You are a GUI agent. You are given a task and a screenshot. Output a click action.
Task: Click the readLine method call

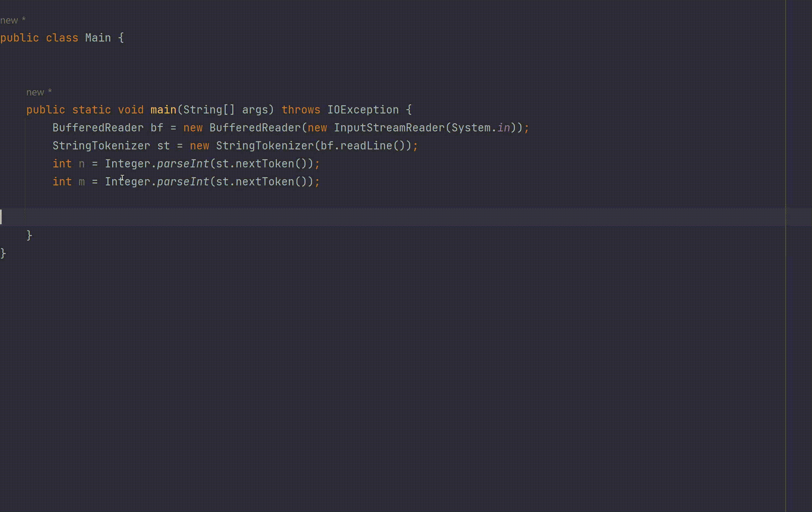[x=366, y=145]
